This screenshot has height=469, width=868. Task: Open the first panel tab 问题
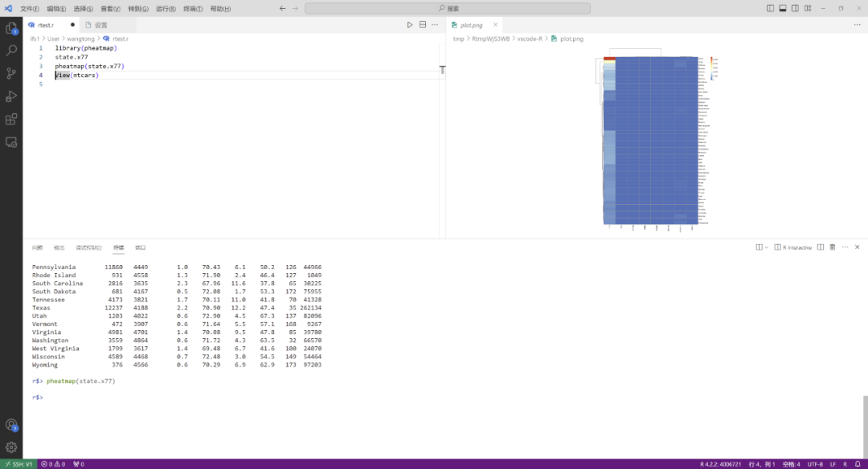click(37, 248)
